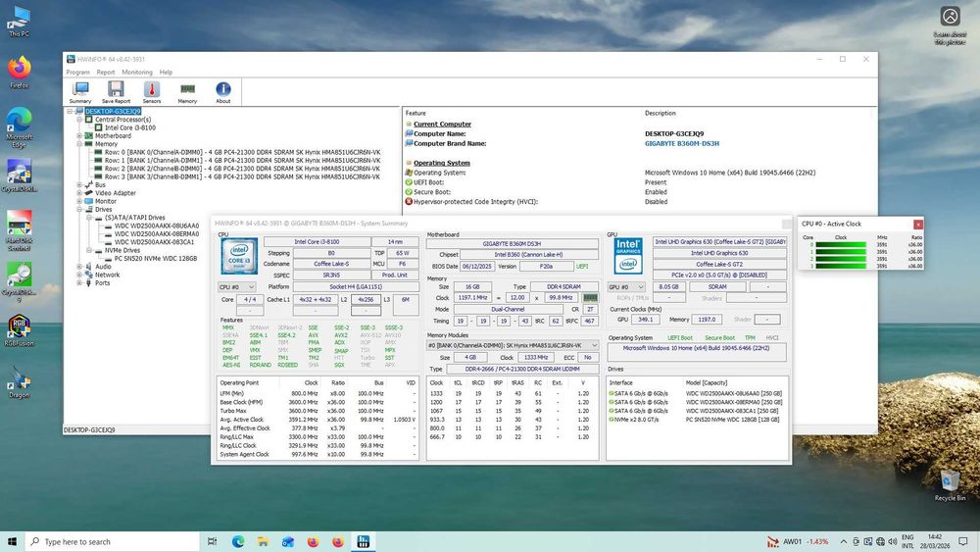Click Task View button on taskbar
Viewport: 980px width, 552px height.
click(x=213, y=541)
